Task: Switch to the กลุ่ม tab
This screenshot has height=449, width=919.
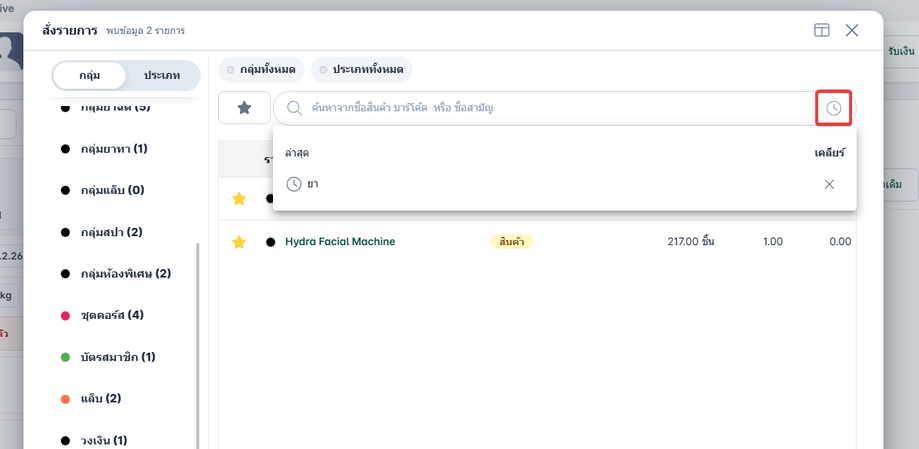Action: (x=90, y=76)
